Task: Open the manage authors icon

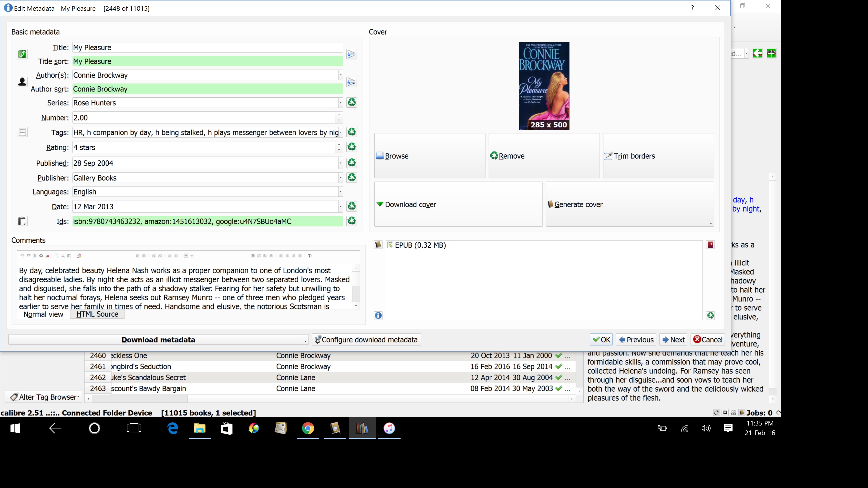Action: pos(22,81)
